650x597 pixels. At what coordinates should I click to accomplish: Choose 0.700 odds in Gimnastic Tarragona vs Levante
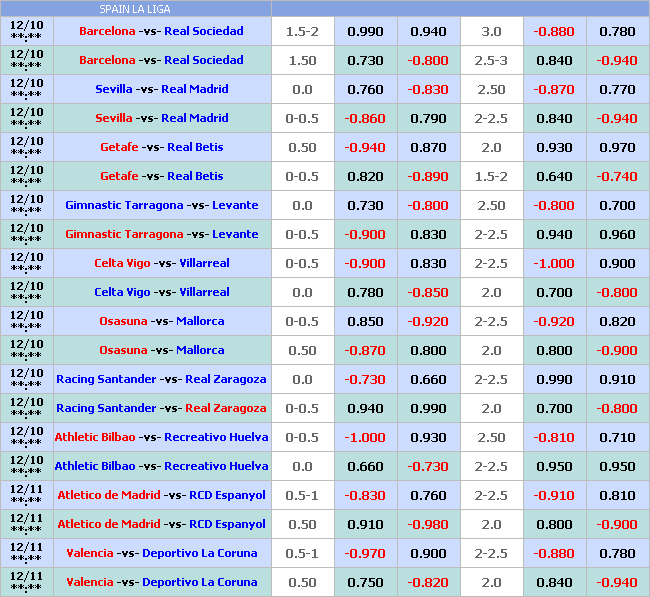coord(617,205)
